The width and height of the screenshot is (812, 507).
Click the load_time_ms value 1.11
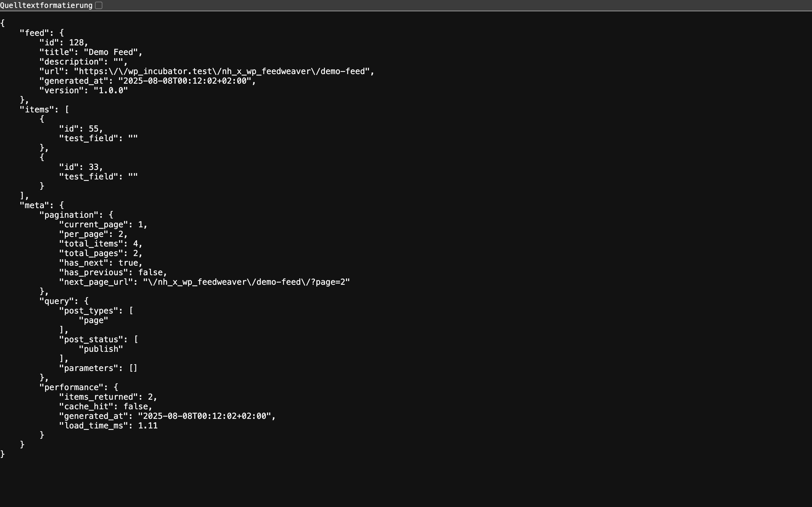pos(148,426)
